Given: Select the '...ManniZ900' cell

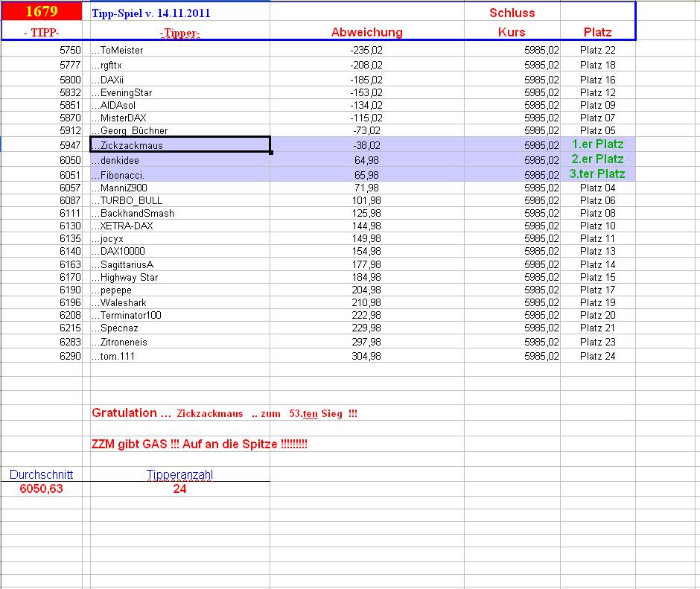Looking at the screenshot, I should click(x=180, y=188).
